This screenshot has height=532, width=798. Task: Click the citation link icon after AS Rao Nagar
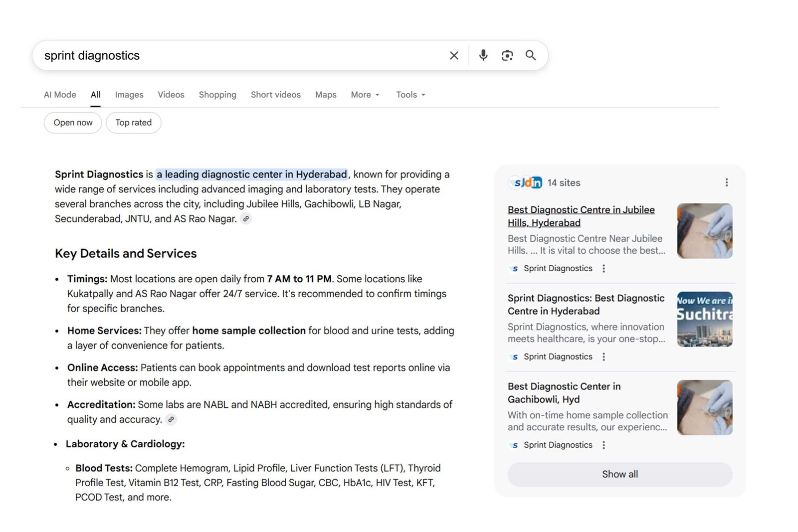click(x=245, y=218)
